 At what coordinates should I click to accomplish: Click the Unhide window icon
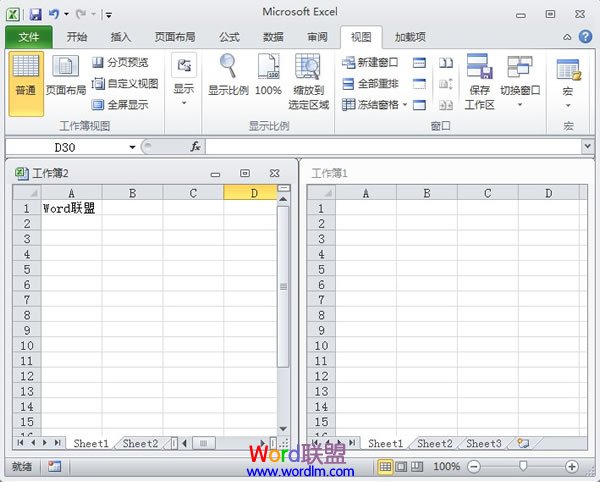pyautogui.click(x=419, y=104)
